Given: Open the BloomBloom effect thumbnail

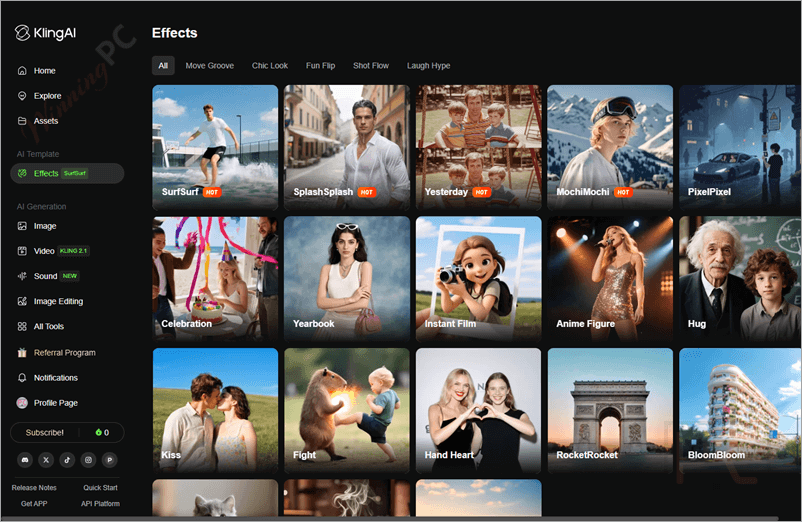Looking at the screenshot, I should [x=740, y=411].
